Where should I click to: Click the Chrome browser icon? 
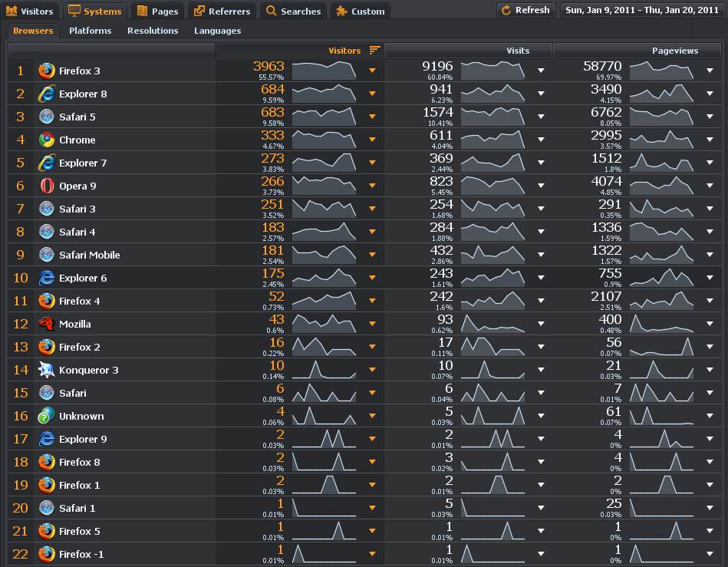pos(47,140)
